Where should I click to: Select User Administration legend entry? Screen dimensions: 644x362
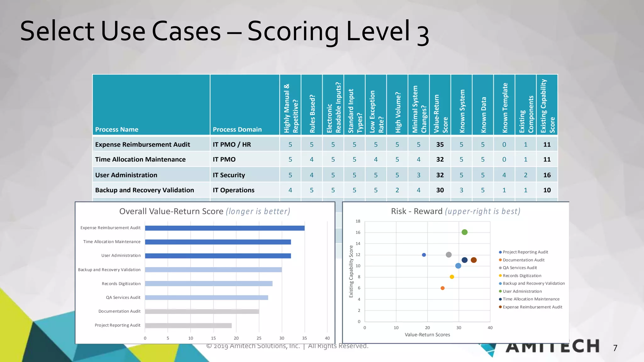click(522, 291)
